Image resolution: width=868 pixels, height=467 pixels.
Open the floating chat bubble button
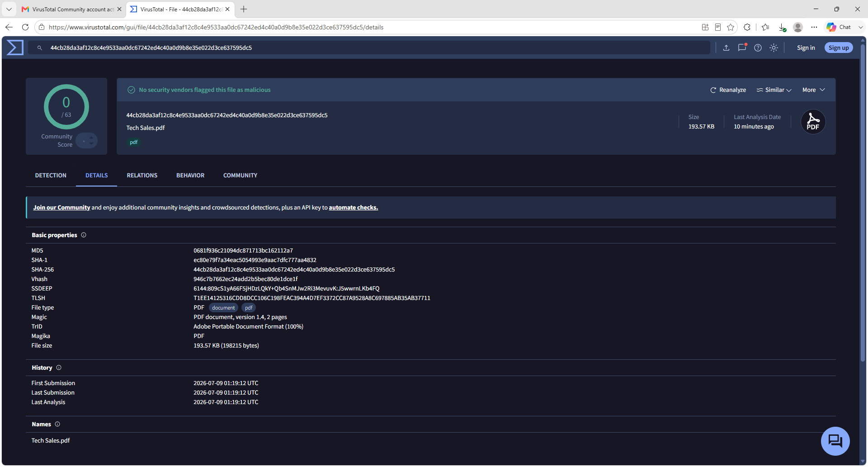[x=835, y=441]
